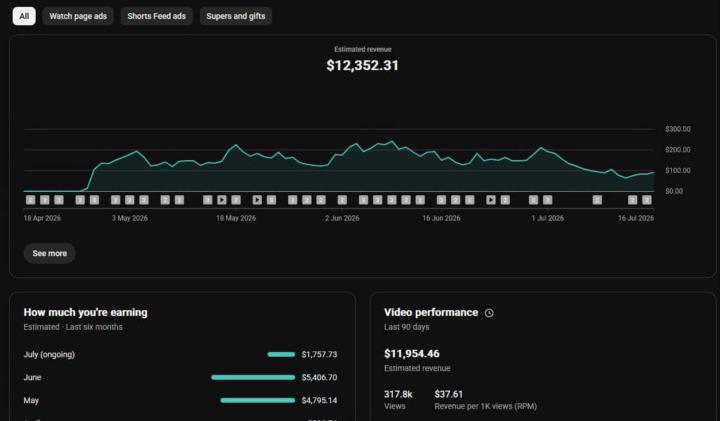720x421 pixels.
Task: Click the June row label
Action: 32,377
